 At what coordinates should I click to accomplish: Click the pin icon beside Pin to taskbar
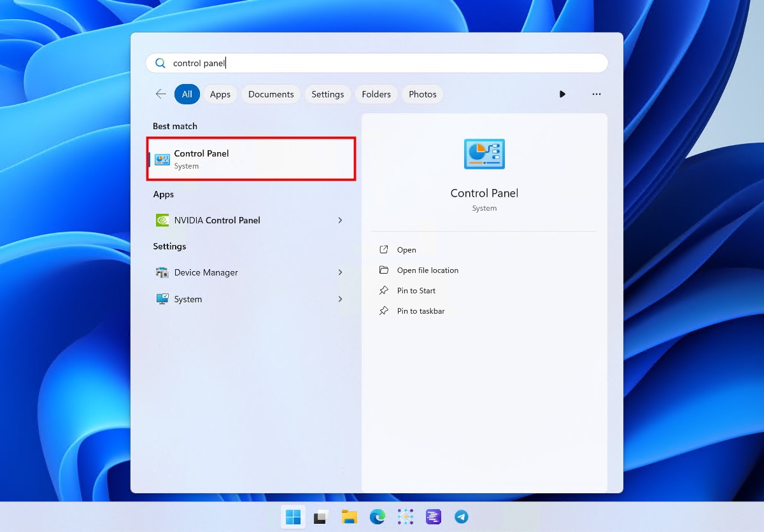point(384,311)
